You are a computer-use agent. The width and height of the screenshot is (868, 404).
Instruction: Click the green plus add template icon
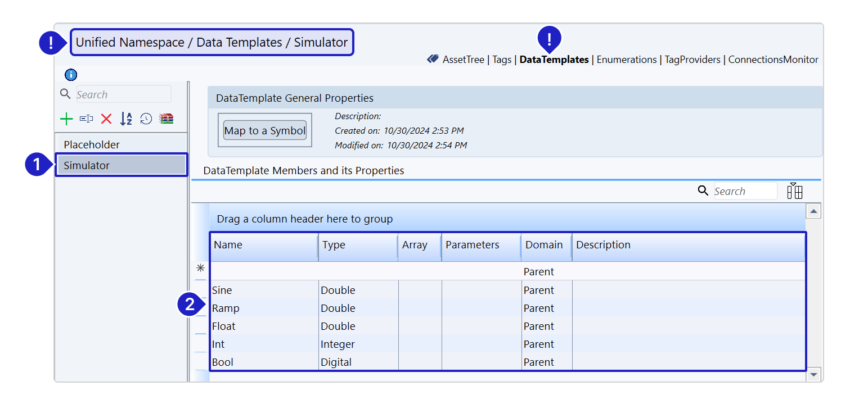[x=66, y=119]
